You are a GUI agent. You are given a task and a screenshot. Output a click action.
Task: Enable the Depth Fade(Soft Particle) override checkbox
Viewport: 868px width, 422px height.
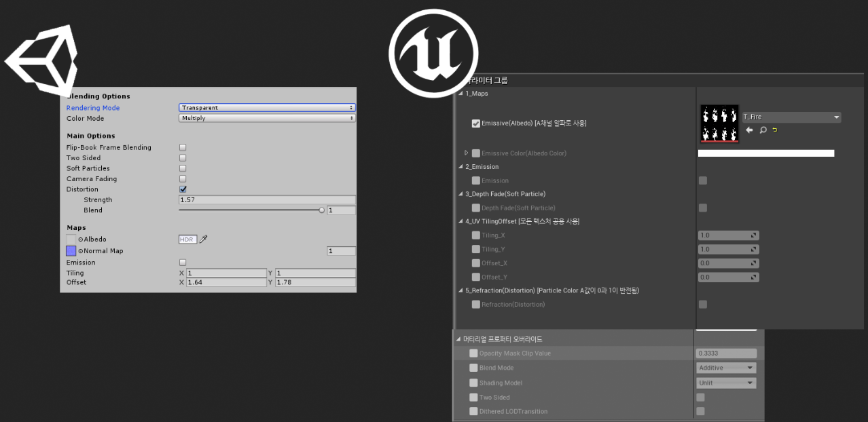pyautogui.click(x=476, y=208)
